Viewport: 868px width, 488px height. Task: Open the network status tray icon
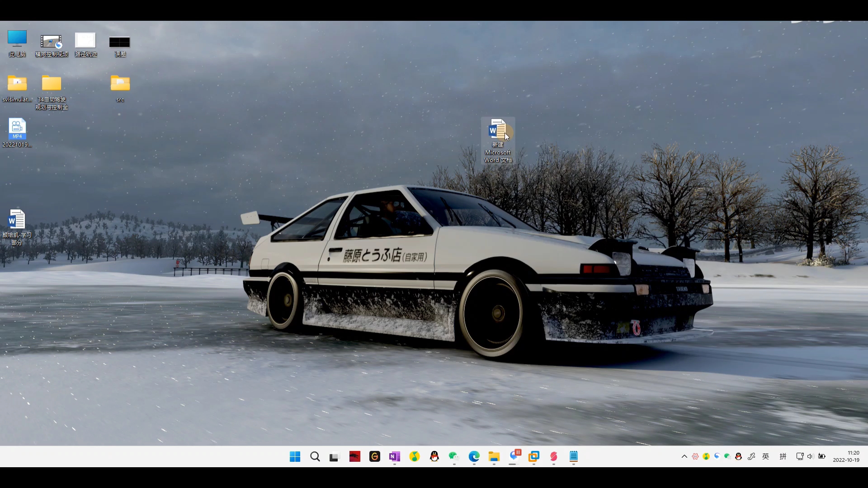click(x=800, y=457)
